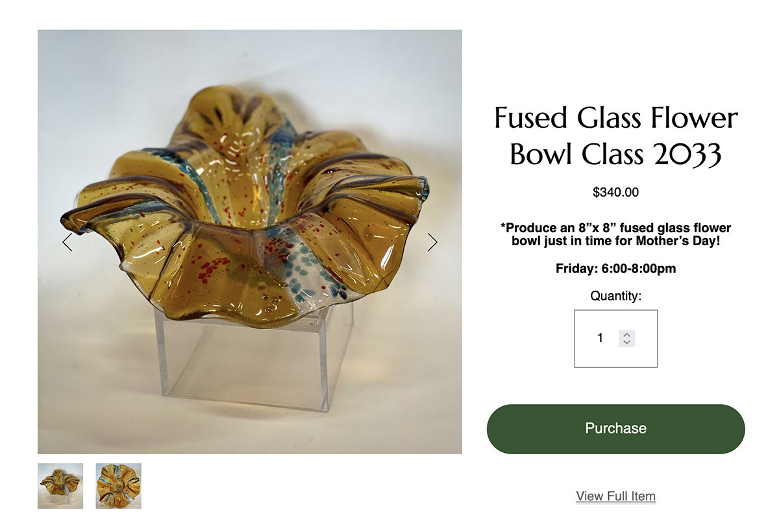779x532 pixels.
Task: Click the Quantity label
Action: (x=615, y=296)
